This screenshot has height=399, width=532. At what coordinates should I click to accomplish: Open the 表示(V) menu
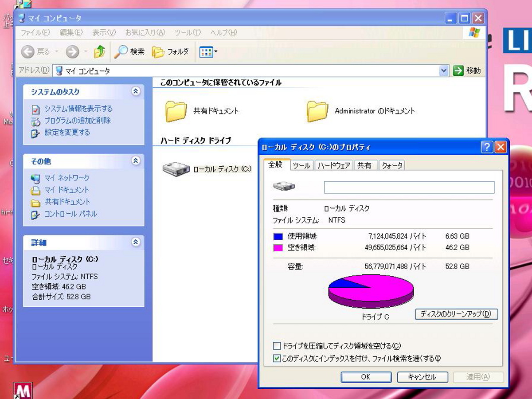(x=104, y=33)
